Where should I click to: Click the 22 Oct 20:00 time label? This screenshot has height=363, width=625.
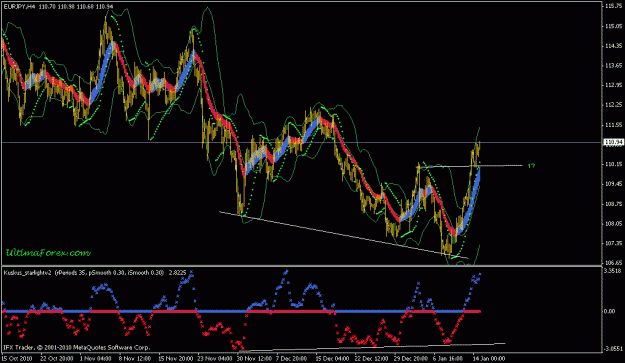[57, 358]
